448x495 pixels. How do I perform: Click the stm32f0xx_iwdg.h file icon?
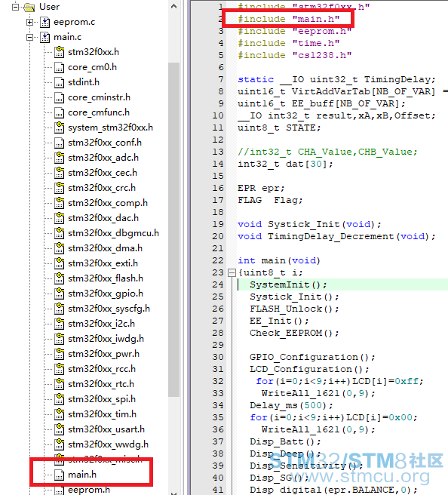pyautogui.click(x=59, y=339)
